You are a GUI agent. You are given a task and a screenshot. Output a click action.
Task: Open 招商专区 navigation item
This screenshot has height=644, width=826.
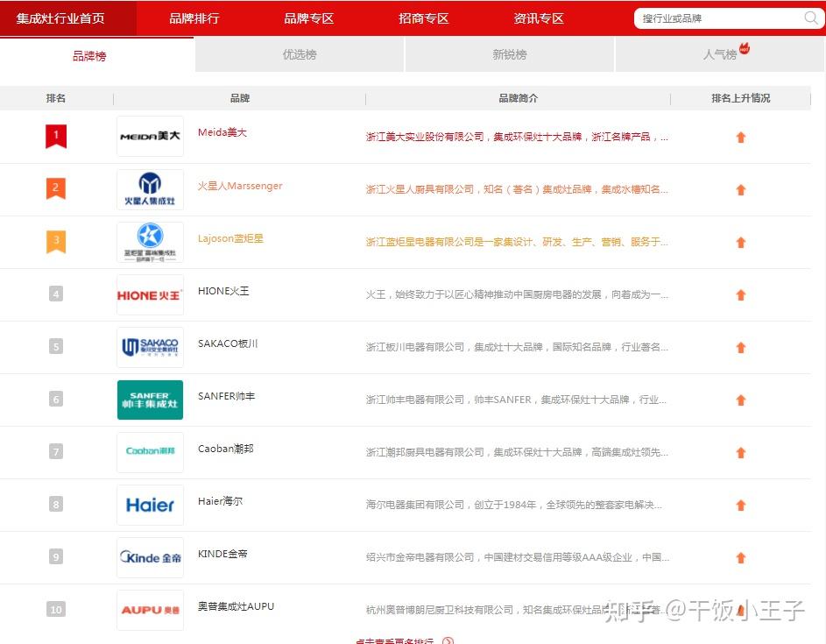coord(424,18)
